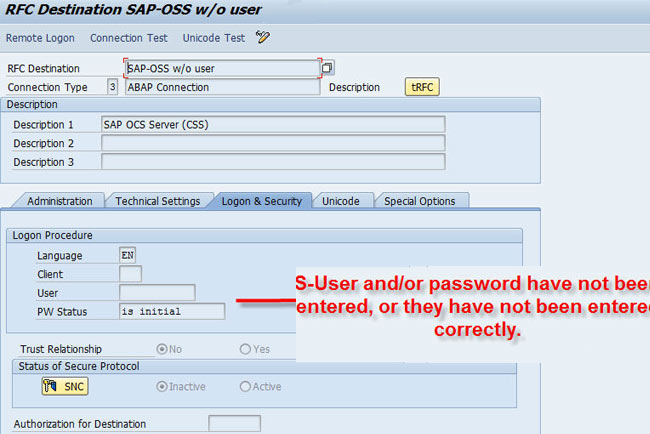The image size is (650, 434).
Task: Select the Logon & Security tab
Action: pyautogui.click(x=262, y=201)
